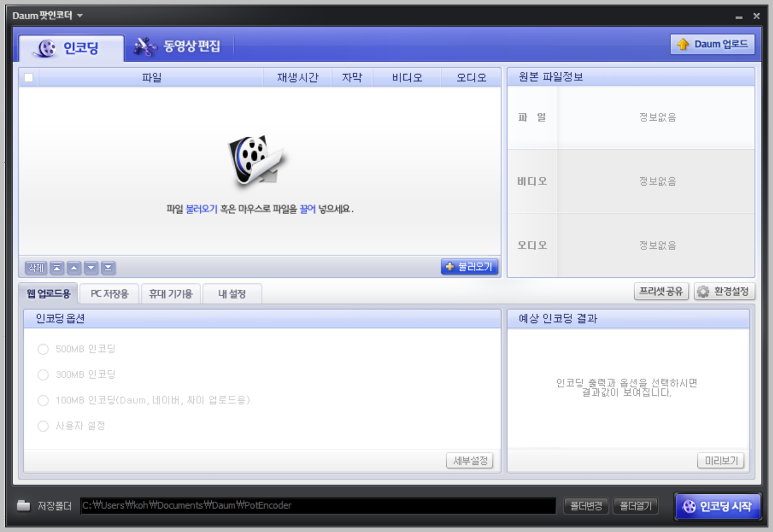Select the 300MB 인코딩 radio button
This screenshot has height=532, width=773.
(x=43, y=375)
